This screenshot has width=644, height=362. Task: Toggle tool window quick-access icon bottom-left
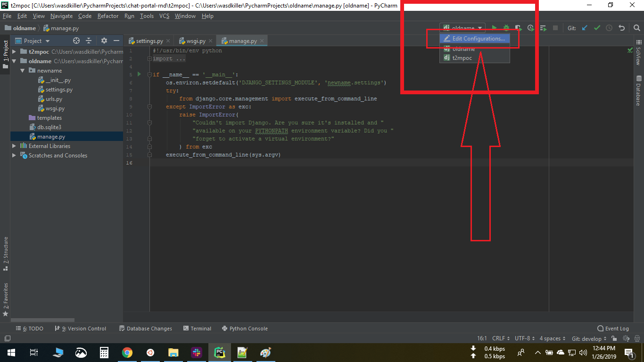pos(7,338)
